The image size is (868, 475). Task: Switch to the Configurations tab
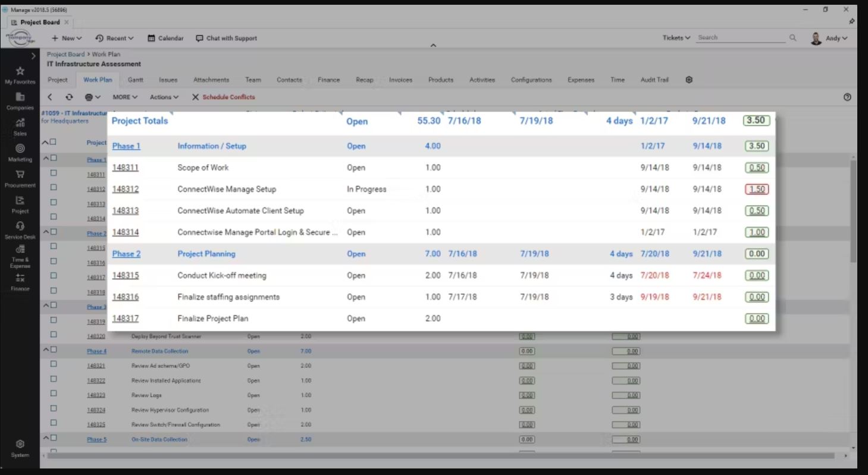531,80
